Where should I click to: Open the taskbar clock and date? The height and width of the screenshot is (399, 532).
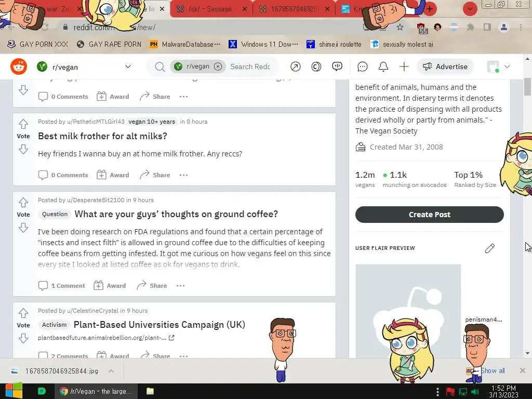pos(503,391)
